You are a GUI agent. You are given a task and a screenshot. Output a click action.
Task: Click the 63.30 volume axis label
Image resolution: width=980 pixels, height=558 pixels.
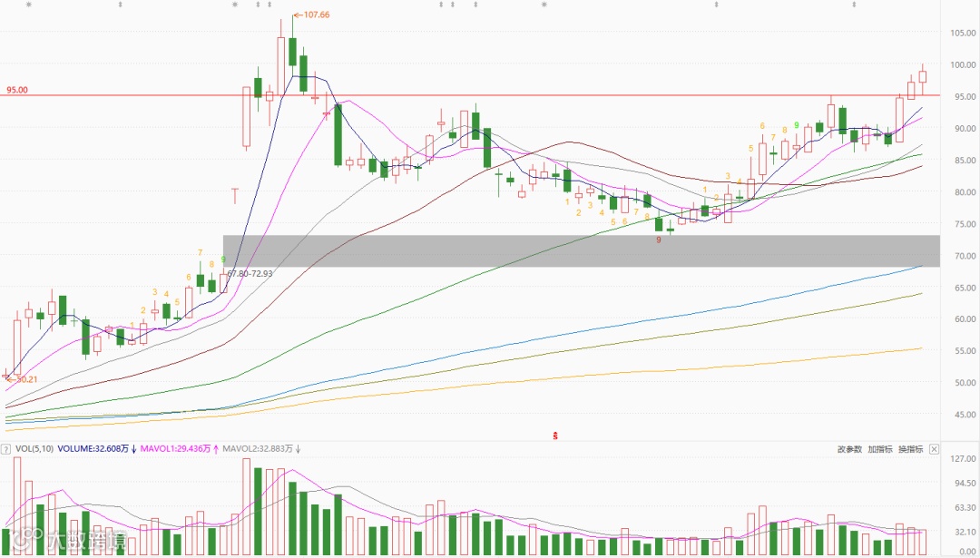(963, 508)
